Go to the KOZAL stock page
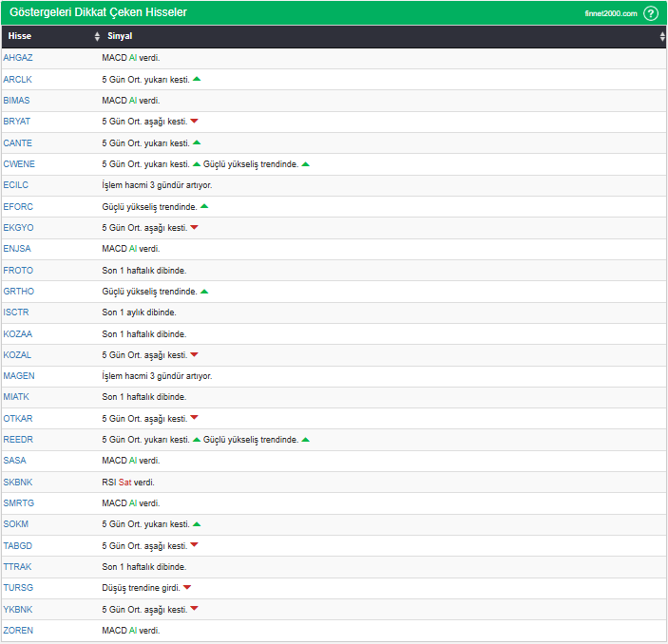668x644 pixels. click(17, 355)
